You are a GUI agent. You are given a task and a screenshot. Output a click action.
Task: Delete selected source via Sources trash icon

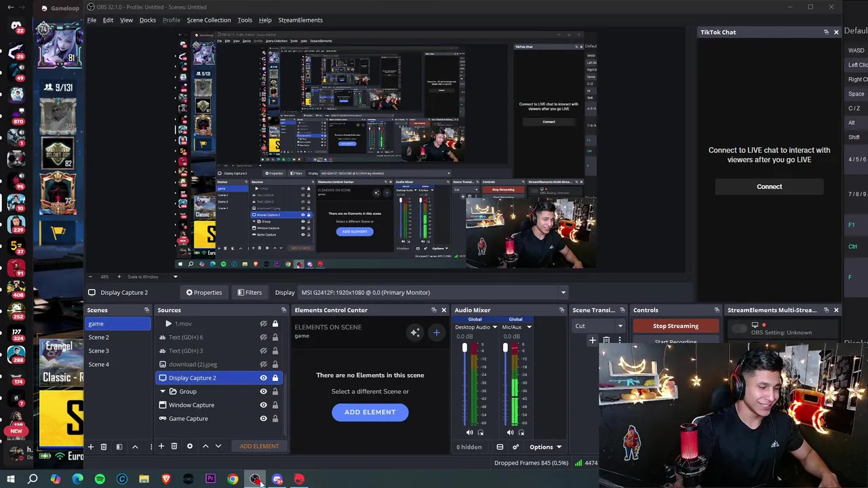point(174,446)
